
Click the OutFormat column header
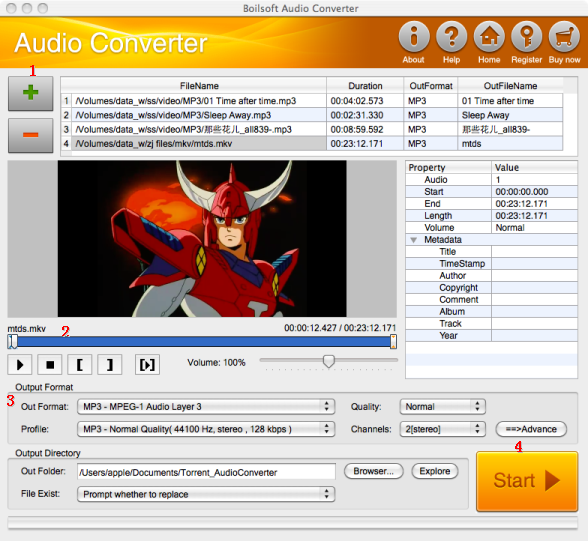431,86
